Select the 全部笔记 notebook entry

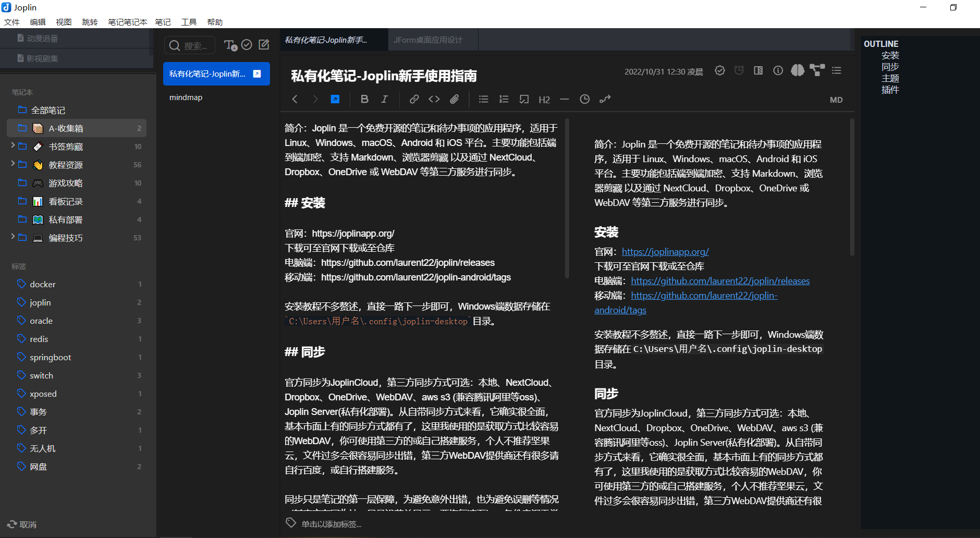pos(48,110)
